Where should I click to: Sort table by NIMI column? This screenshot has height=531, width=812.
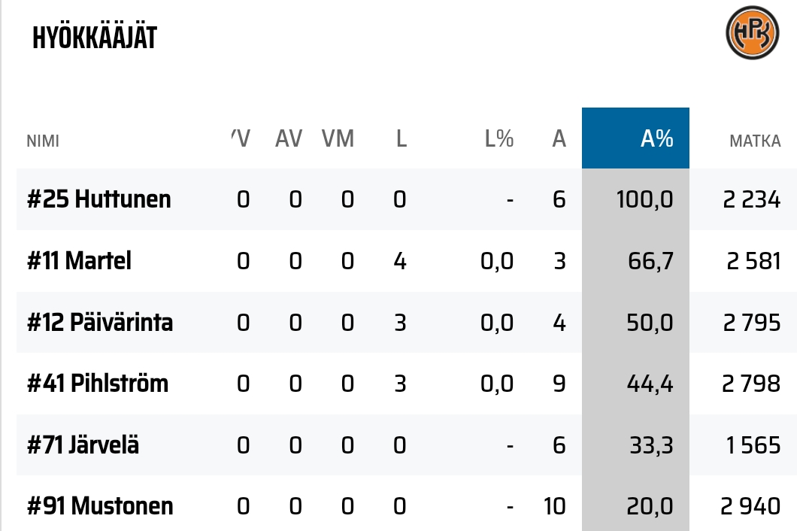click(x=43, y=141)
